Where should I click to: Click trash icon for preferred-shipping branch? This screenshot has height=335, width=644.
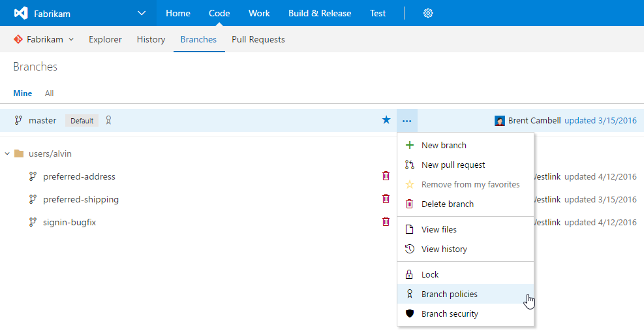386,199
